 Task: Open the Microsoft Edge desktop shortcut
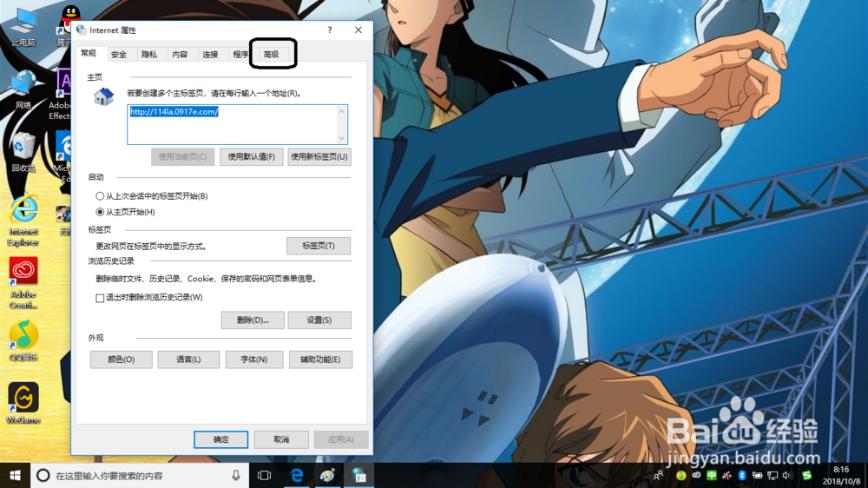(63, 157)
